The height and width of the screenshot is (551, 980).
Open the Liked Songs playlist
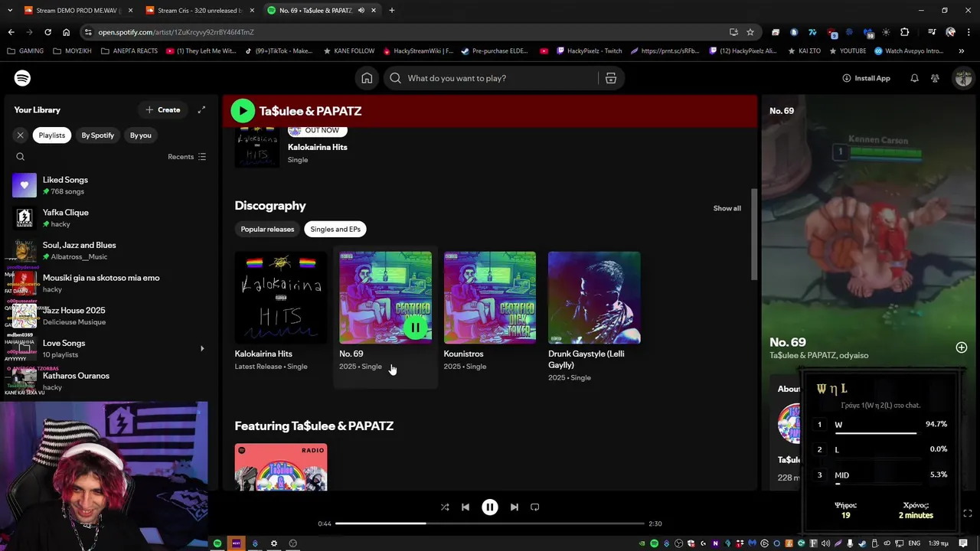click(107, 185)
